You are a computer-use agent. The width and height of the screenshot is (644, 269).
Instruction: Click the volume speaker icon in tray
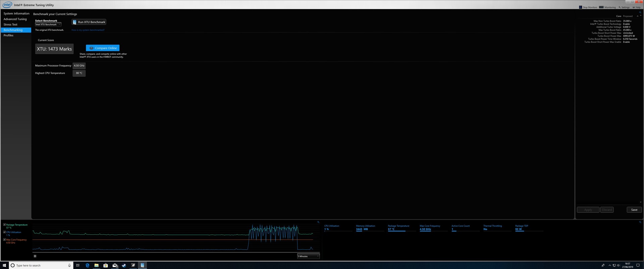click(x=619, y=265)
